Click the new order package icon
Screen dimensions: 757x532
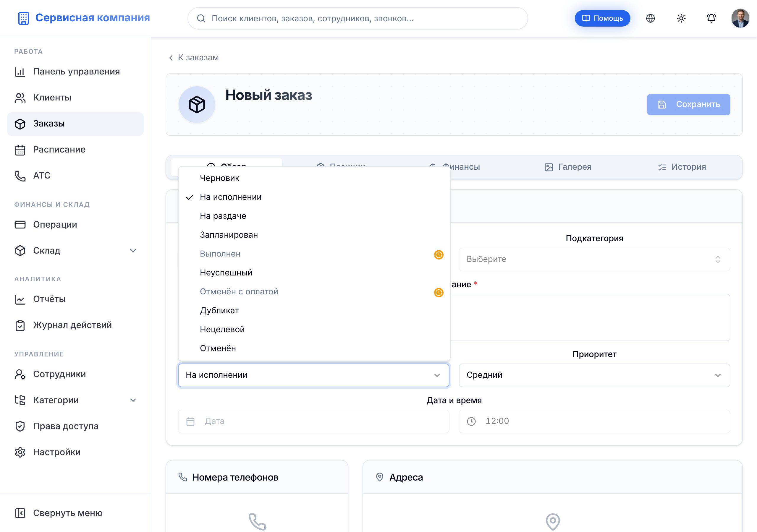(197, 105)
